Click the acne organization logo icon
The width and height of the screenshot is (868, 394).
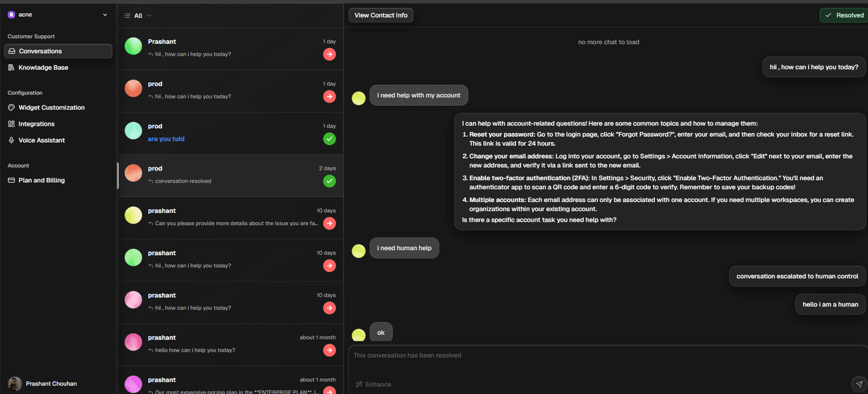[x=11, y=15]
